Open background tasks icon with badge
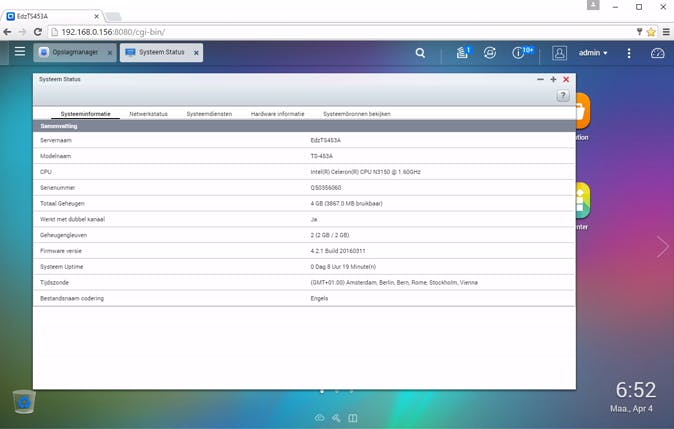The height and width of the screenshot is (429, 674). coord(463,52)
